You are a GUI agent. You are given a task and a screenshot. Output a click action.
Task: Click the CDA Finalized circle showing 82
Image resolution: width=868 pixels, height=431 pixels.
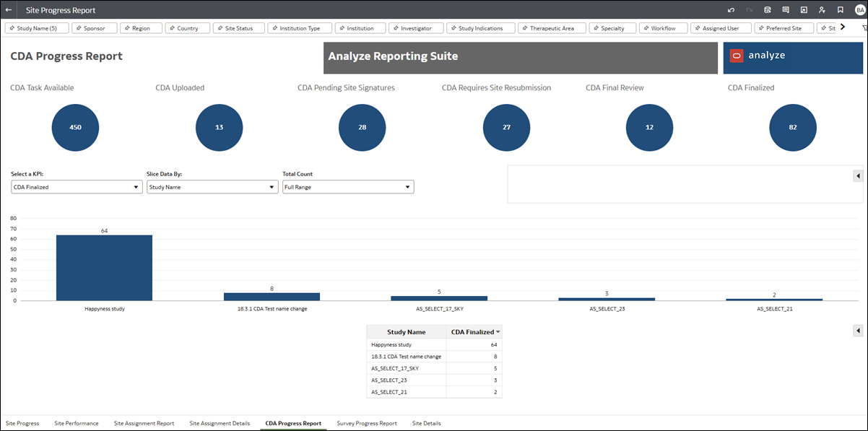click(793, 127)
